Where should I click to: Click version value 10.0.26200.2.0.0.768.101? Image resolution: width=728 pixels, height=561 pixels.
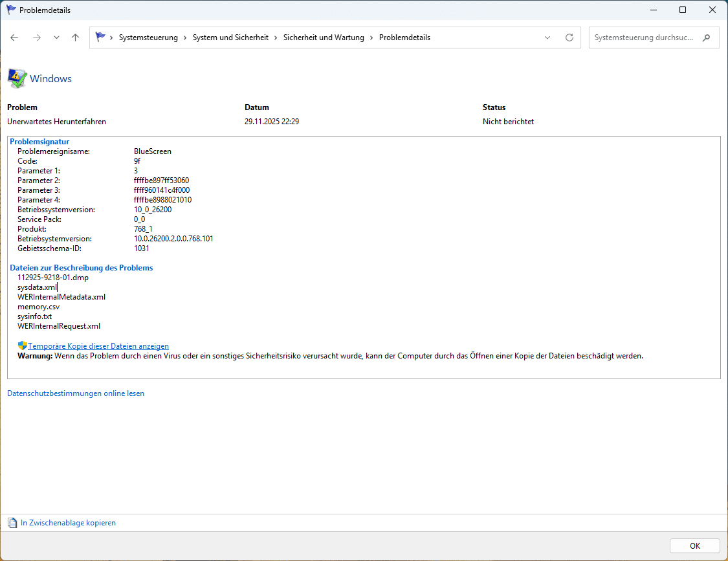coord(173,239)
